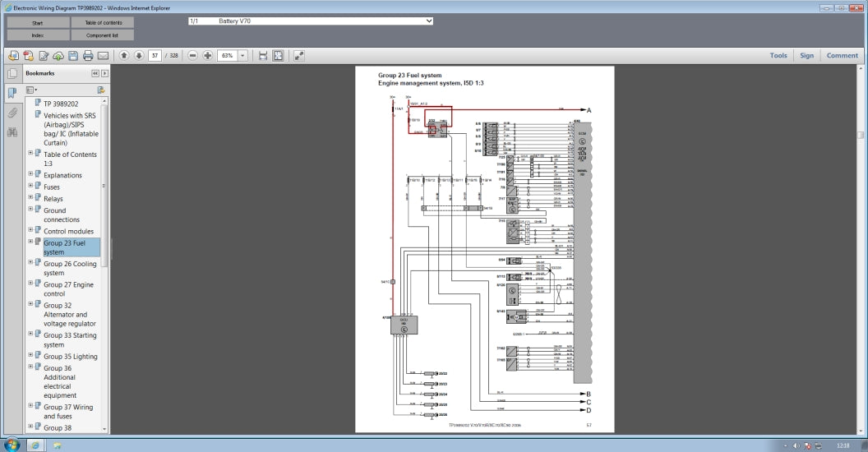This screenshot has height=452, width=868.
Task: Expand the Fuses bookmark
Action: 30,187
